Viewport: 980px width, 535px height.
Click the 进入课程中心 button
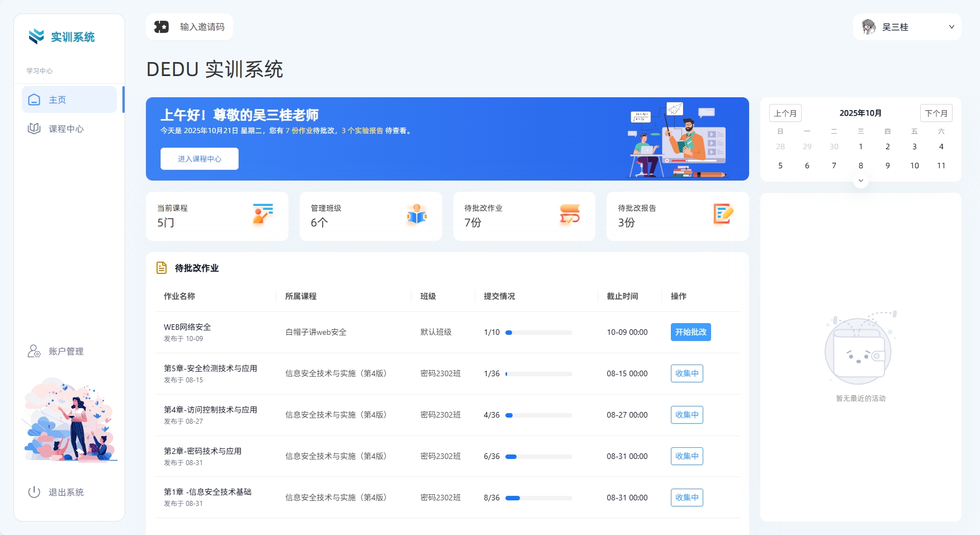[x=199, y=159]
